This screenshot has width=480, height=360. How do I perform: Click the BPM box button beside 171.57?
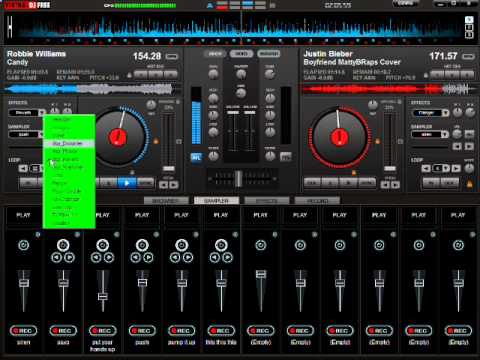click(x=468, y=56)
